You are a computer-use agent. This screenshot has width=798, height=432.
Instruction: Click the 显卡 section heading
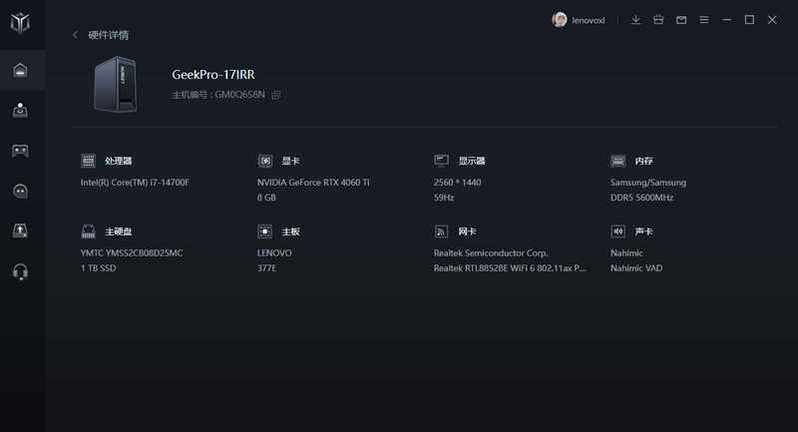(291, 161)
